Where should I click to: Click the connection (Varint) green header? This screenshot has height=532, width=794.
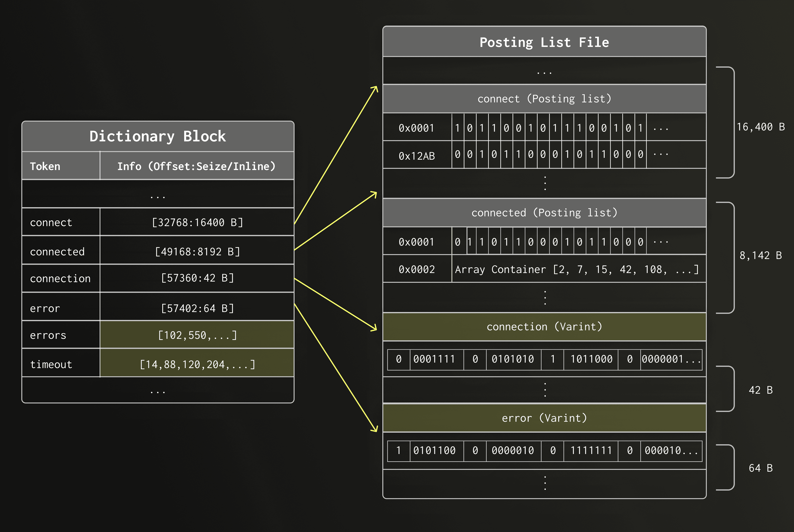click(544, 326)
